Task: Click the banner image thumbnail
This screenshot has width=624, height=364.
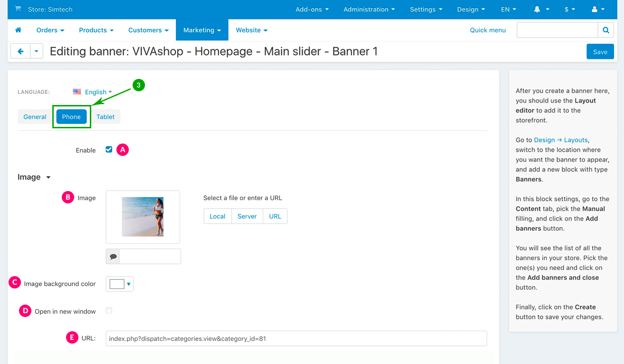Action: pos(143,217)
